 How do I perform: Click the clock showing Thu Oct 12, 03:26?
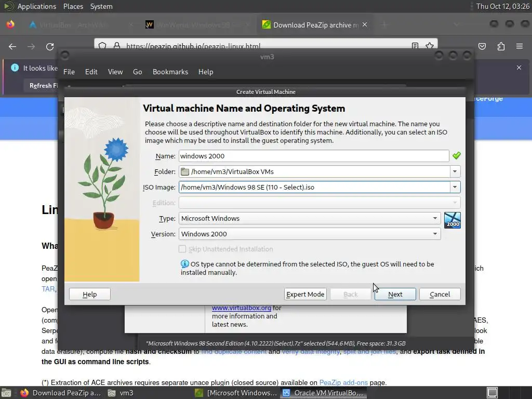pyautogui.click(x=502, y=6)
